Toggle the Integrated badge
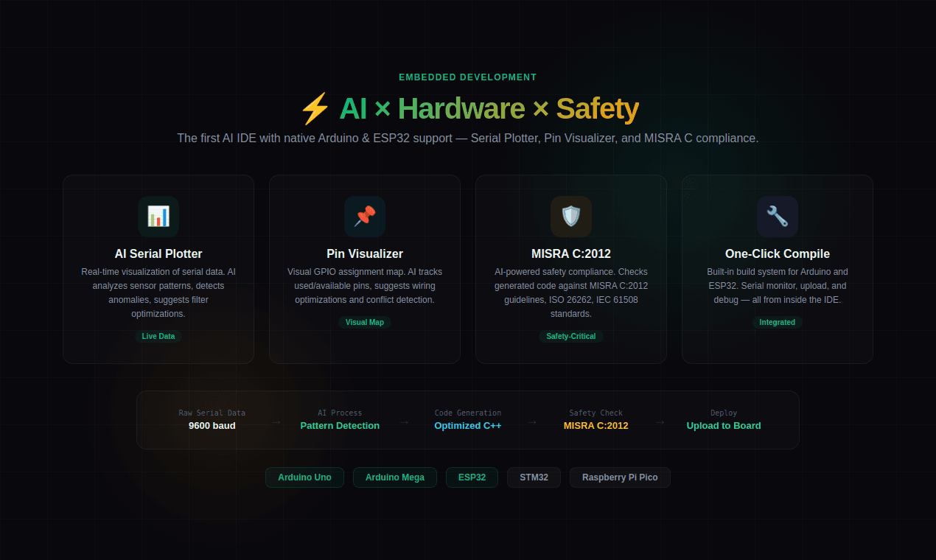Viewport: 936px width, 560px height. click(x=778, y=322)
